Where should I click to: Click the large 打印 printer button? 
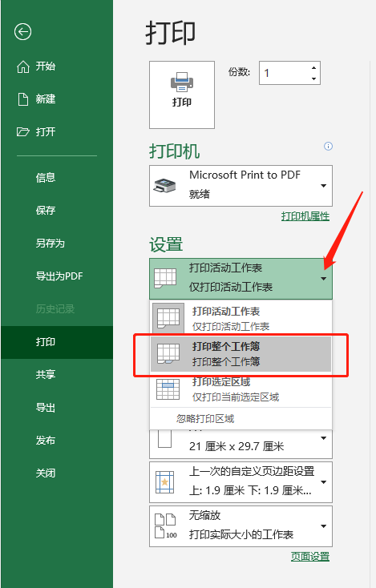[182, 95]
